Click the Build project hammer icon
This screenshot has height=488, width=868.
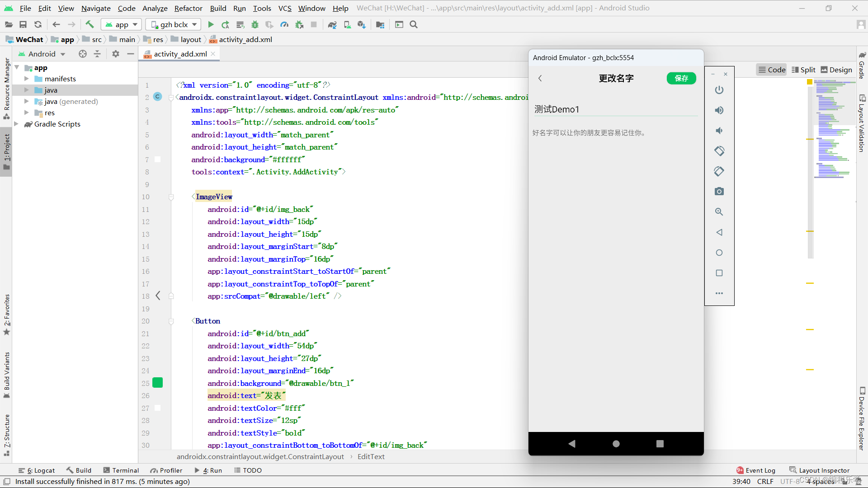pyautogui.click(x=90, y=24)
